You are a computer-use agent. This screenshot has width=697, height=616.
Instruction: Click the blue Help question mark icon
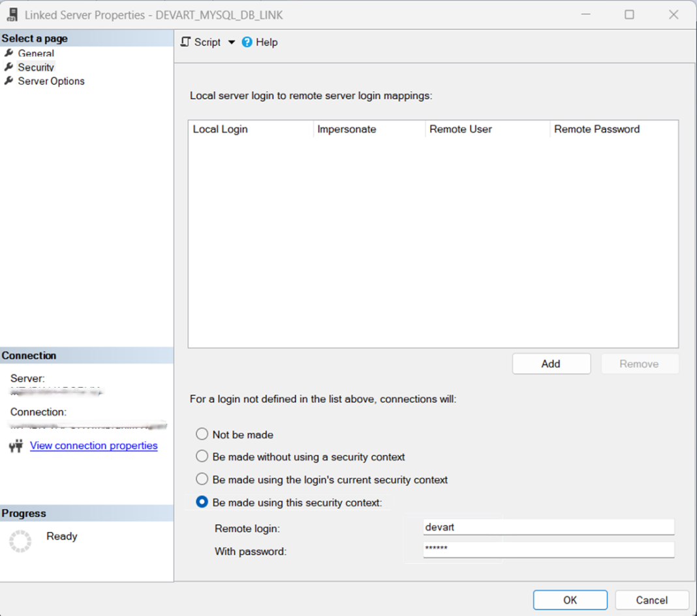247,42
